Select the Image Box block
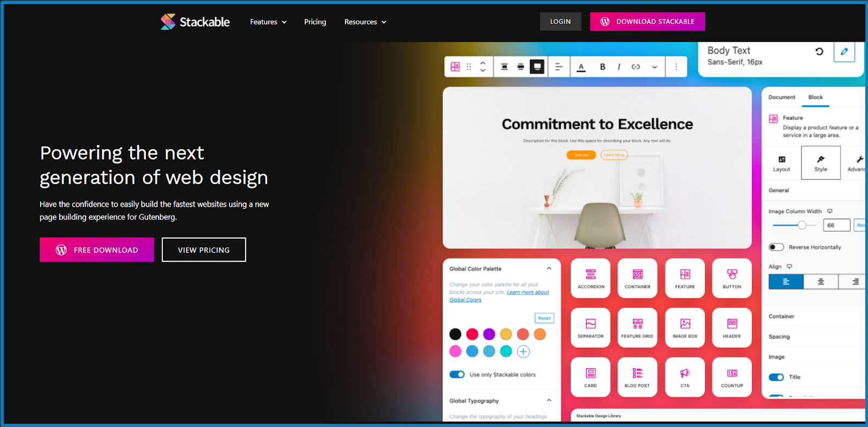Screen dimensions: 868x427 pyautogui.click(x=685, y=328)
